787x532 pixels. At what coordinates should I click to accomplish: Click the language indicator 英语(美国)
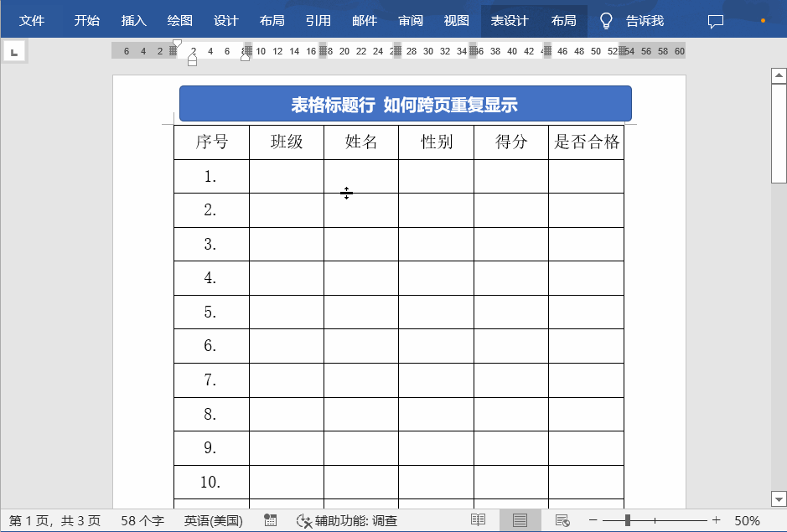[x=214, y=521]
